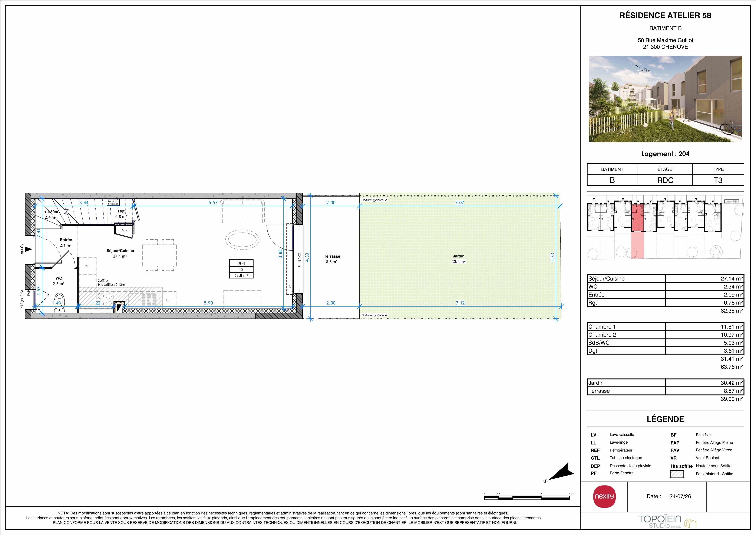Click the total '63.76 m²' value
This screenshot has height=535, width=756.
732,367
